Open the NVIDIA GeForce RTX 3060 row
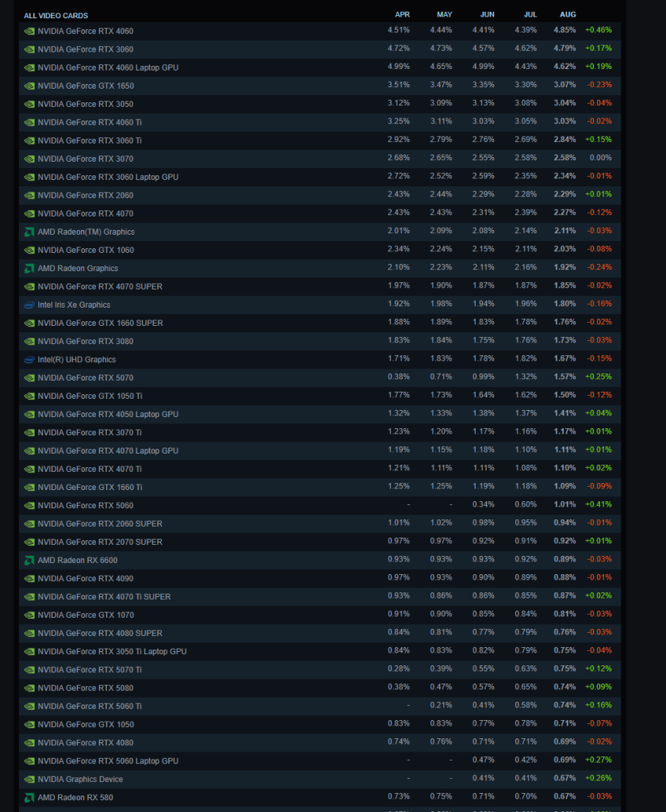The width and height of the screenshot is (666, 812). click(86, 49)
